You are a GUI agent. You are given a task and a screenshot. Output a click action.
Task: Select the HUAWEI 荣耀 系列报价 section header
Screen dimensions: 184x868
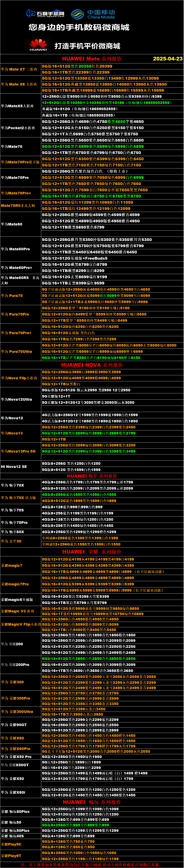click(x=92, y=552)
